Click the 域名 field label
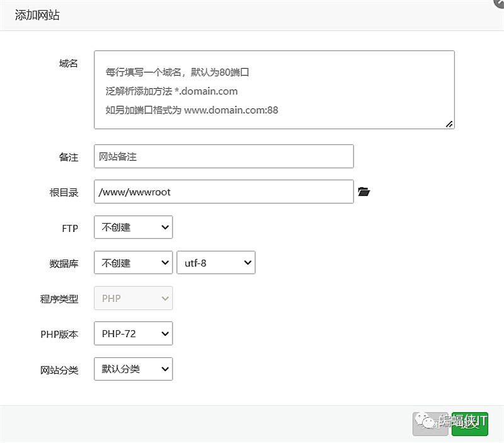This screenshot has width=504, height=443. pos(67,63)
